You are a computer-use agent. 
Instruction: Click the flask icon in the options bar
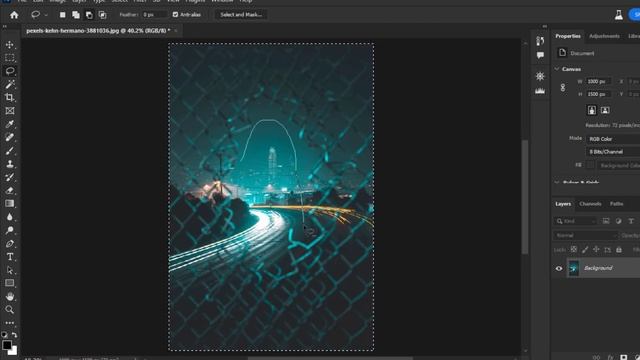(619, 15)
